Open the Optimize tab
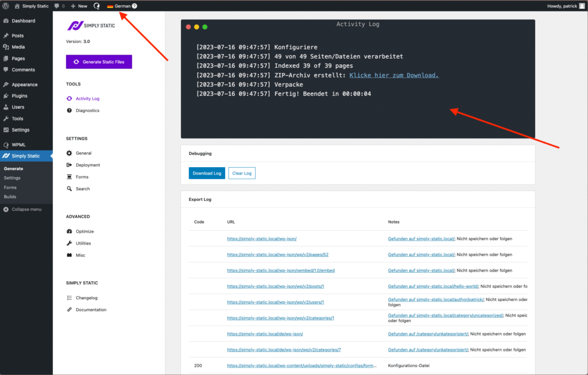The image size is (588, 375). tap(85, 231)
